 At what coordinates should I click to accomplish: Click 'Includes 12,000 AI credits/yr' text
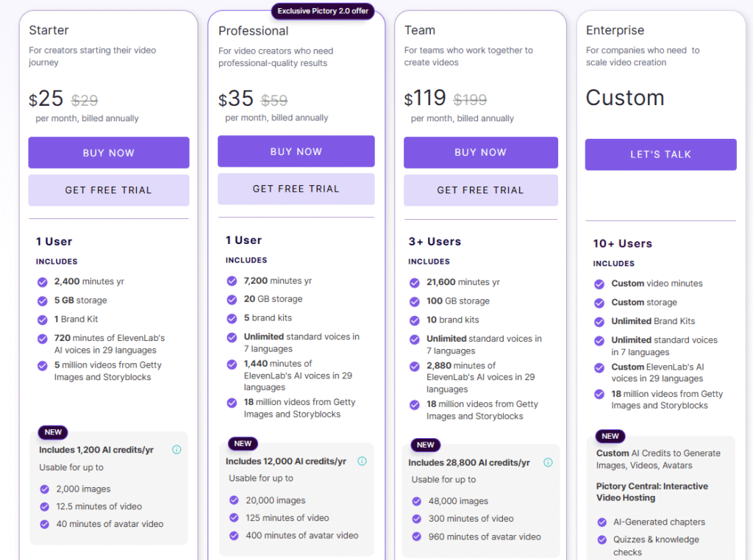pyautogui.click(x=286, y=461)
